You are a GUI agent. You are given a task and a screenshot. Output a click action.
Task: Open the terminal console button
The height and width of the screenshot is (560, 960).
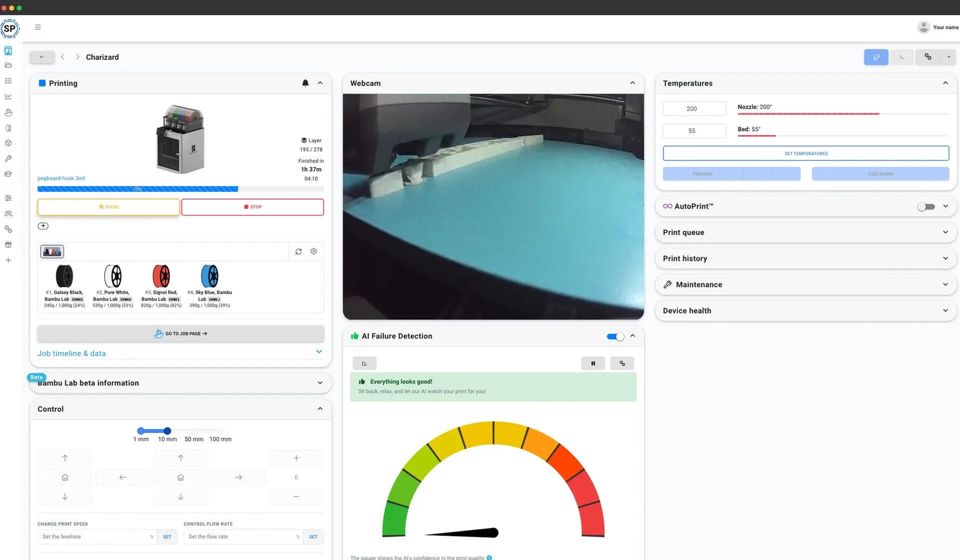(901, 57)
